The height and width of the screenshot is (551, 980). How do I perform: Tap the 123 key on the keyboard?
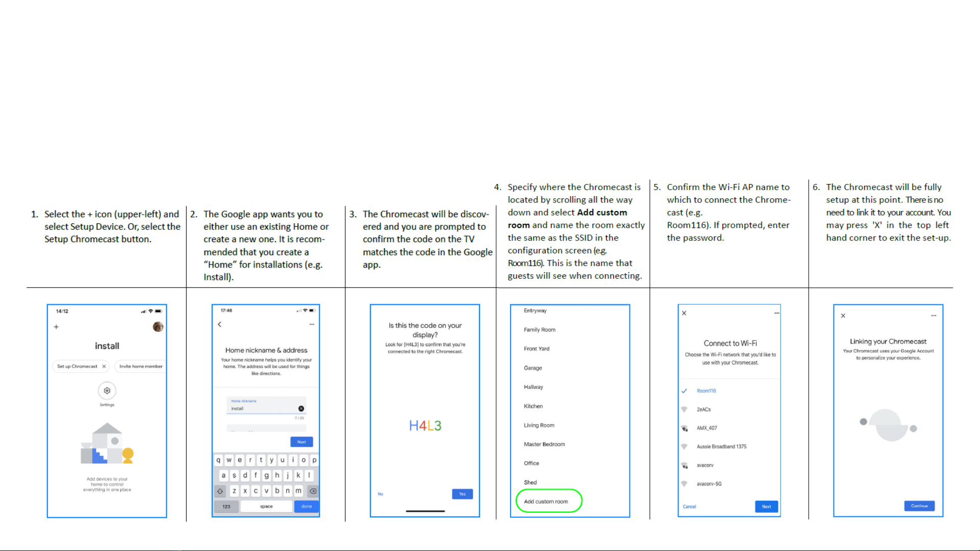[227, 507]
